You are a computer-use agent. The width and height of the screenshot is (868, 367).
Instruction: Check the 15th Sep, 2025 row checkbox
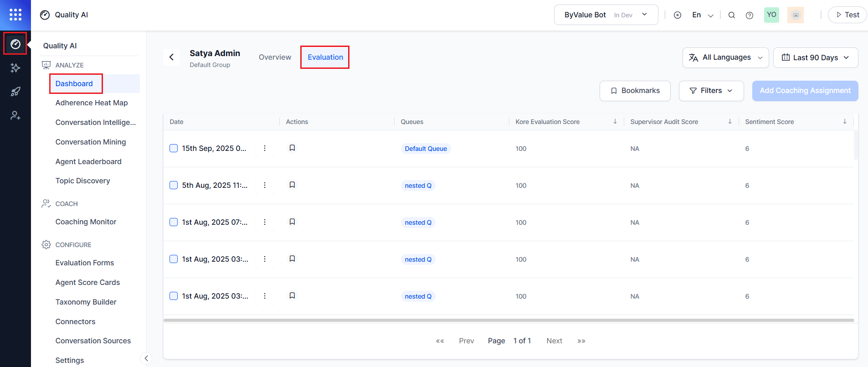coord(174,148)
